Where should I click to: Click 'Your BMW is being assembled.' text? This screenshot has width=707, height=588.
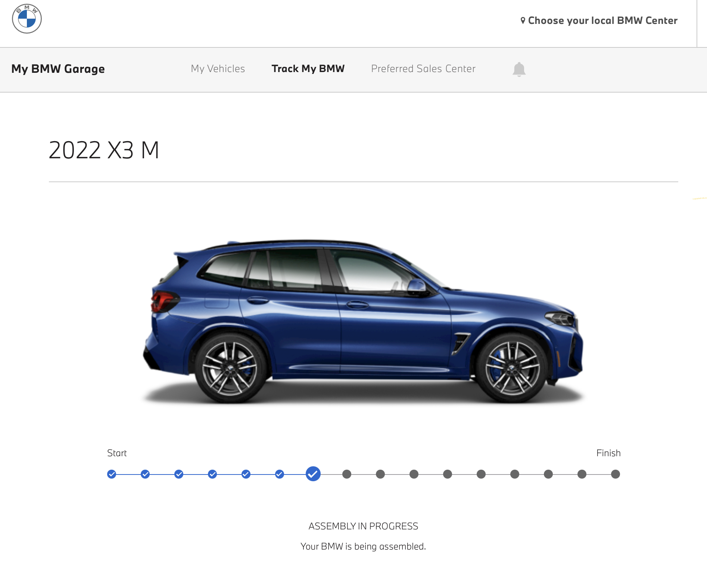pyautogui.click(x=363, y=547)
